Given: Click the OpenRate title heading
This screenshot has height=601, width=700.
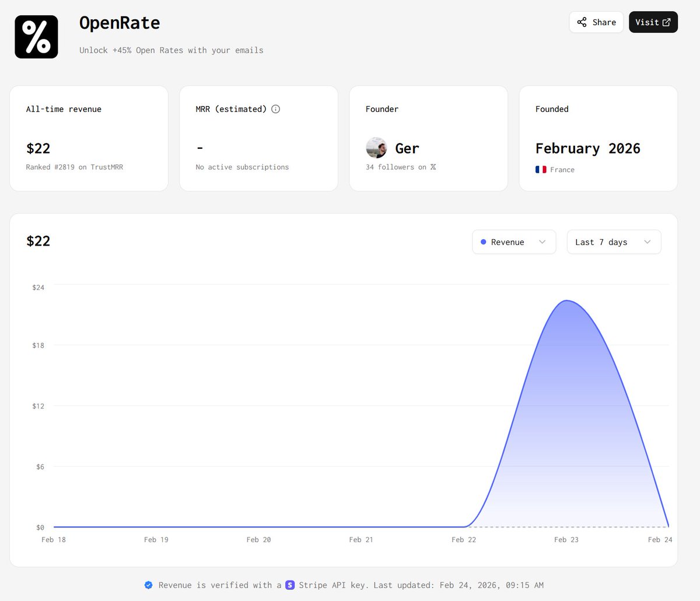Looking at the screenshot, I should pos(120,23).
